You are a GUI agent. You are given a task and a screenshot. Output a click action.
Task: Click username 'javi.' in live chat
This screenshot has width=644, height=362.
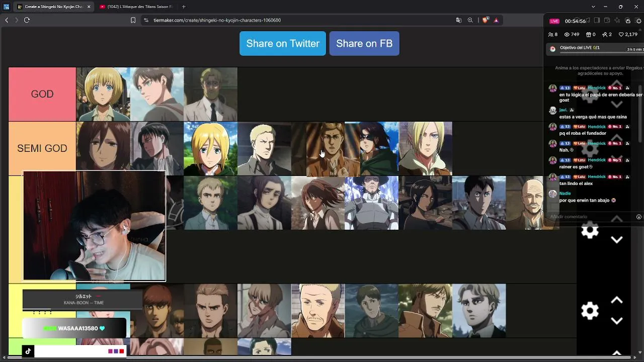point(563,110)
